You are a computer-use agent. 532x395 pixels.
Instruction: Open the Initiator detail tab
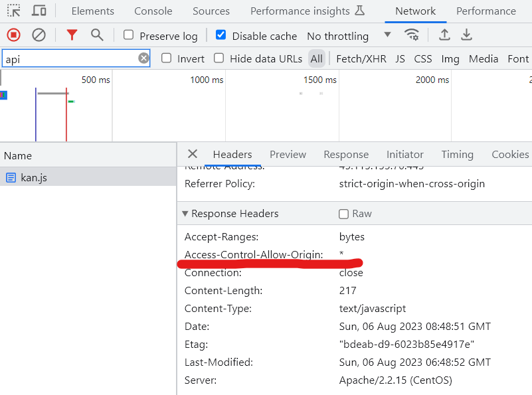[404, 155]
